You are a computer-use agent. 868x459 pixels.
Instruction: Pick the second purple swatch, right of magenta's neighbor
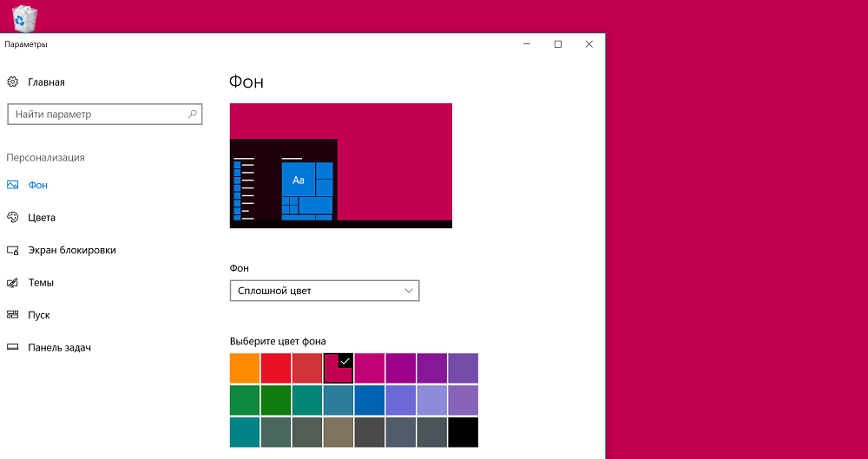[431, 368]
